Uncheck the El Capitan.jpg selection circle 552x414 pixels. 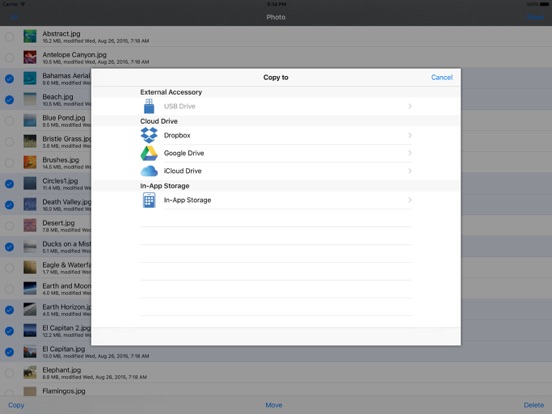click(x=10, y=352)
